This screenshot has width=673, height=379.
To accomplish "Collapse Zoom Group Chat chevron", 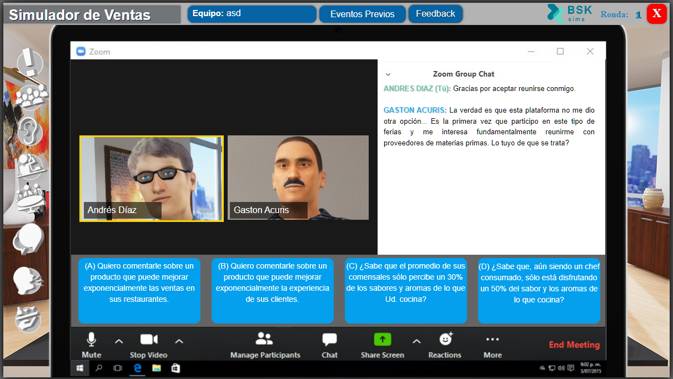I will [388, 74].
